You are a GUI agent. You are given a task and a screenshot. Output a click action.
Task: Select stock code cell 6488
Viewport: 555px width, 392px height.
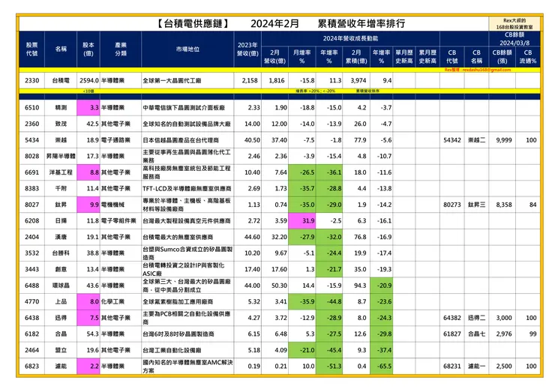point(31,286)
